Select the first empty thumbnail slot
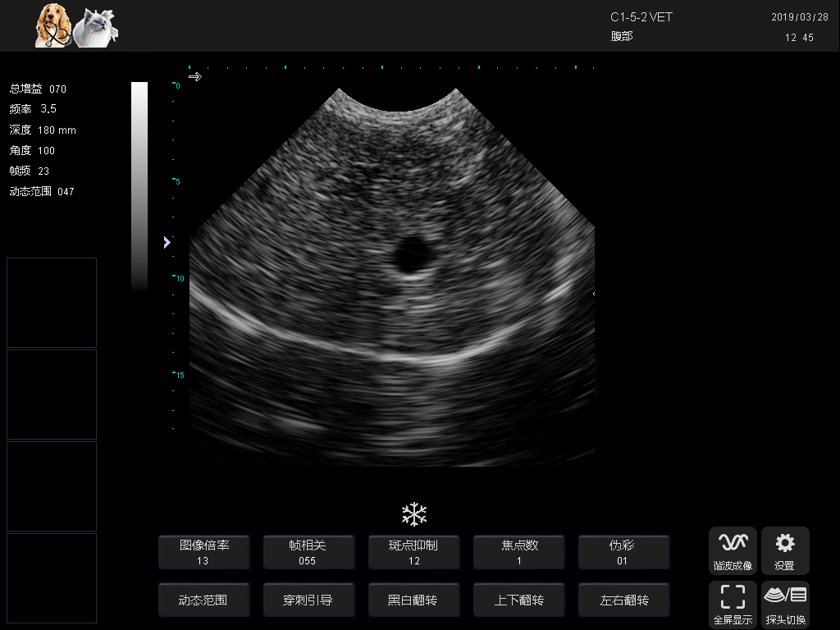Image resolution: width=840 pixels, height=630 pixels. coord(52,303)
